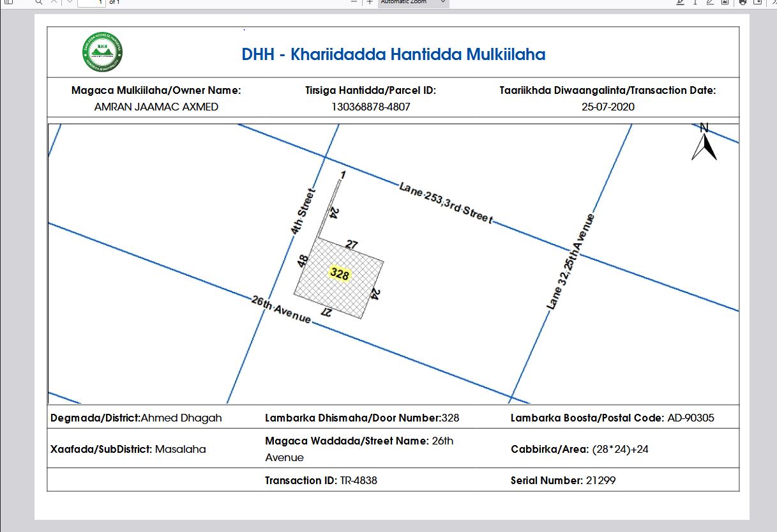The height and width of the screenshot is (532, 777).
Task: Open the additional tools menu
Action: (x=773, y=2)
